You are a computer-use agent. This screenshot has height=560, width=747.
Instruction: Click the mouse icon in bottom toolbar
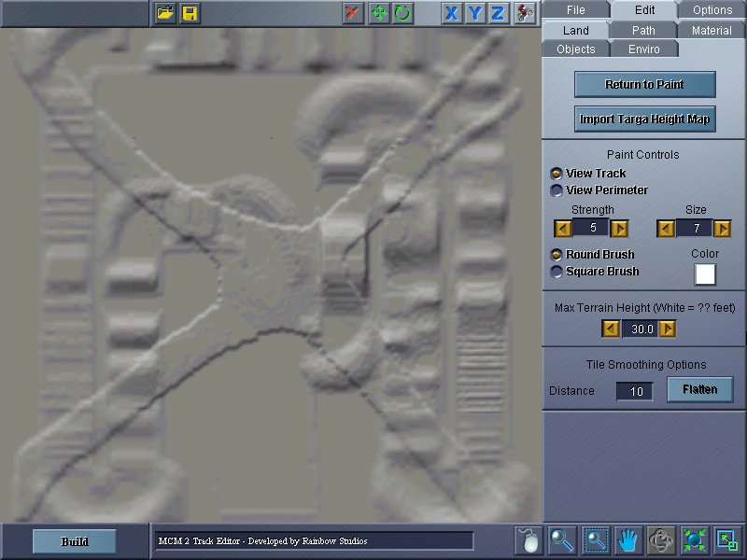[529, 540]
